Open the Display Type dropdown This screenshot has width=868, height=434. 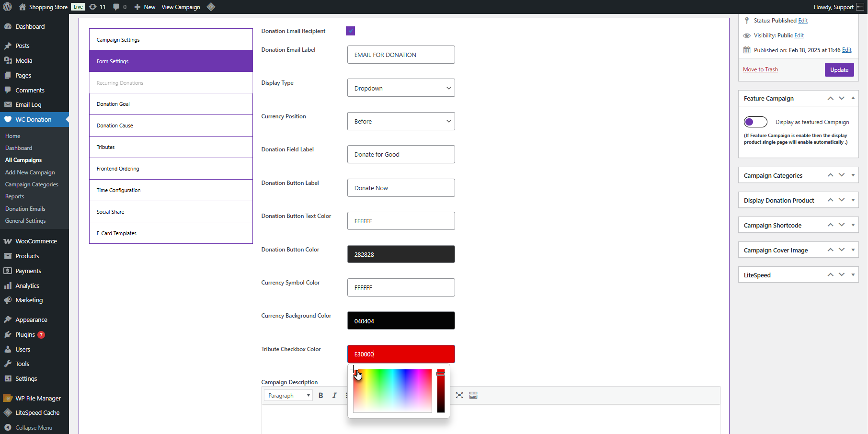click(x=401, y=88)
